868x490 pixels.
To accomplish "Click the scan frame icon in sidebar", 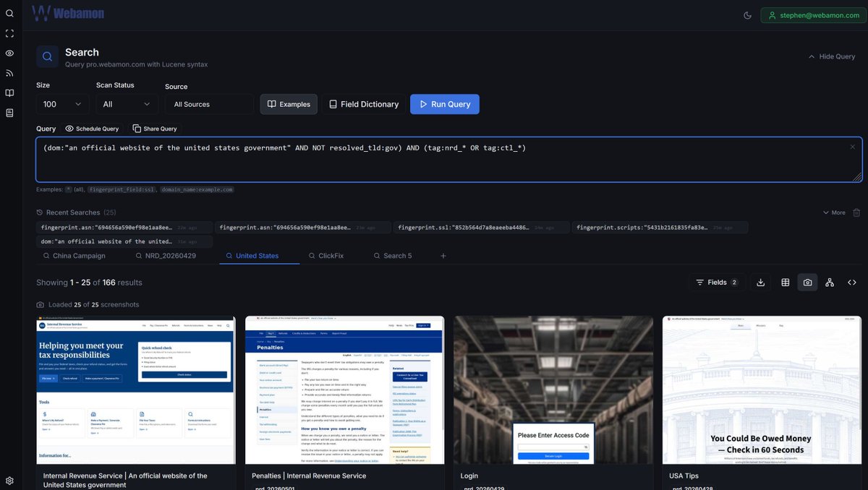I will coord(9,33).
